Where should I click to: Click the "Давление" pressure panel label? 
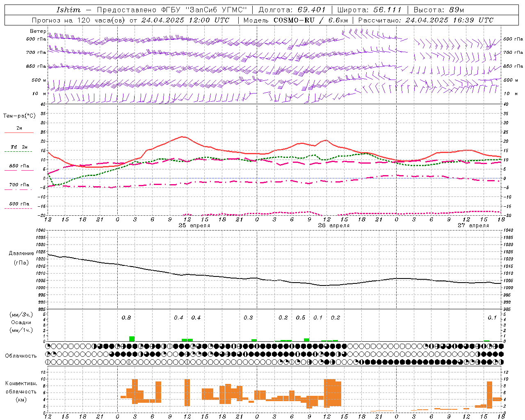pos(21,253)
